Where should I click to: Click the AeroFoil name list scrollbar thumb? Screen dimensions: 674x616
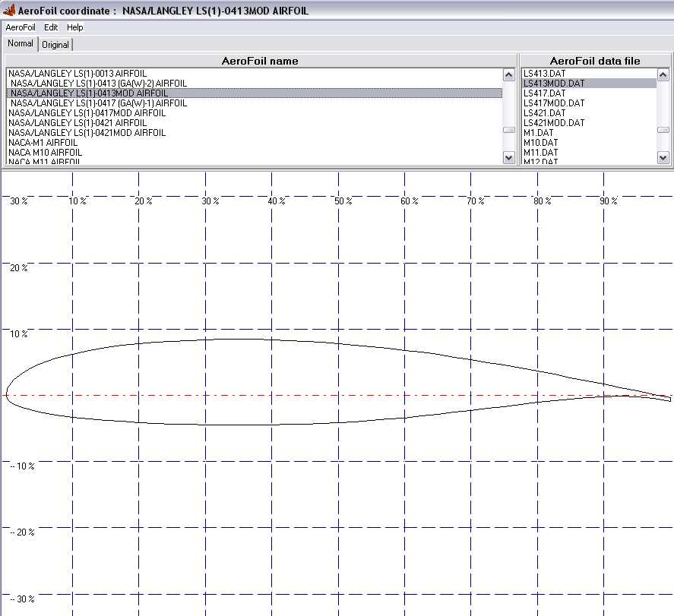pyautogui.click(x=508, y=130)
